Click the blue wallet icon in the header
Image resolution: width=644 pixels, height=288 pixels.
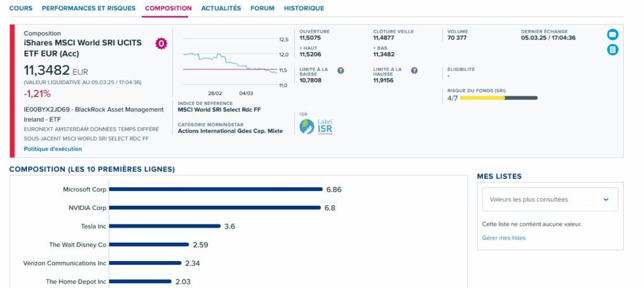coord(612,35)
